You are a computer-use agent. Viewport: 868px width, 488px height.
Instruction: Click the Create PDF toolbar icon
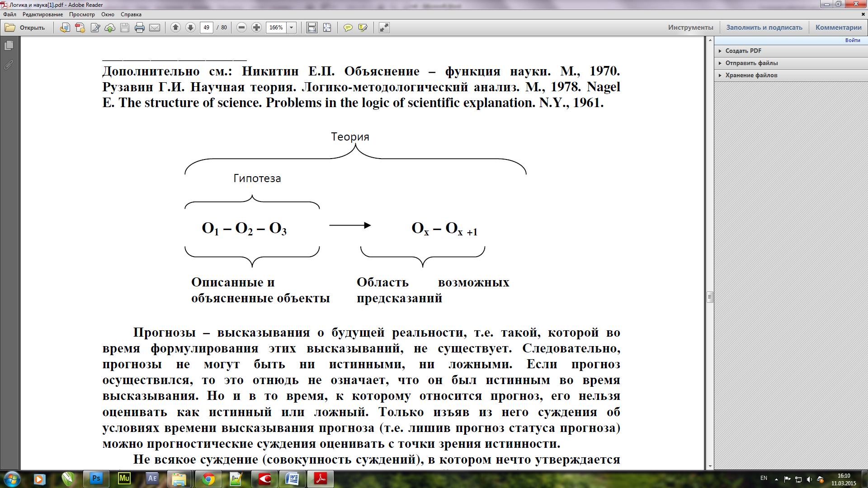click(80, 28)
